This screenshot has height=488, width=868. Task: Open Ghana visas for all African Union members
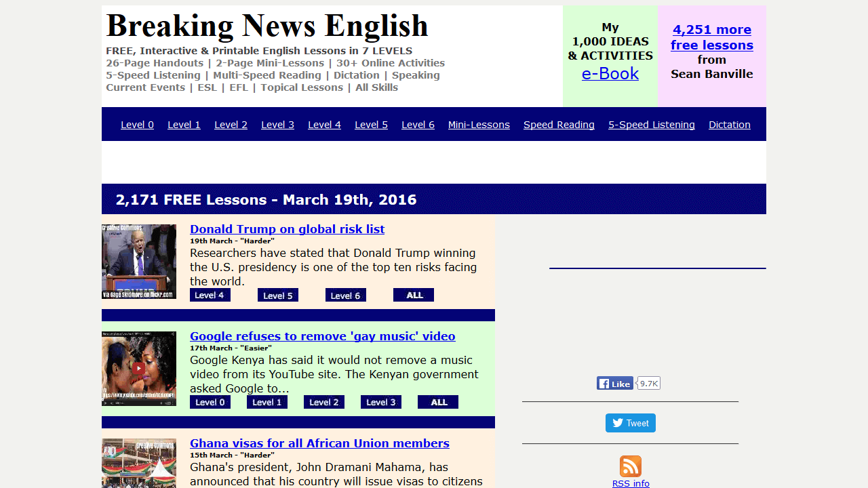[319, 443]
